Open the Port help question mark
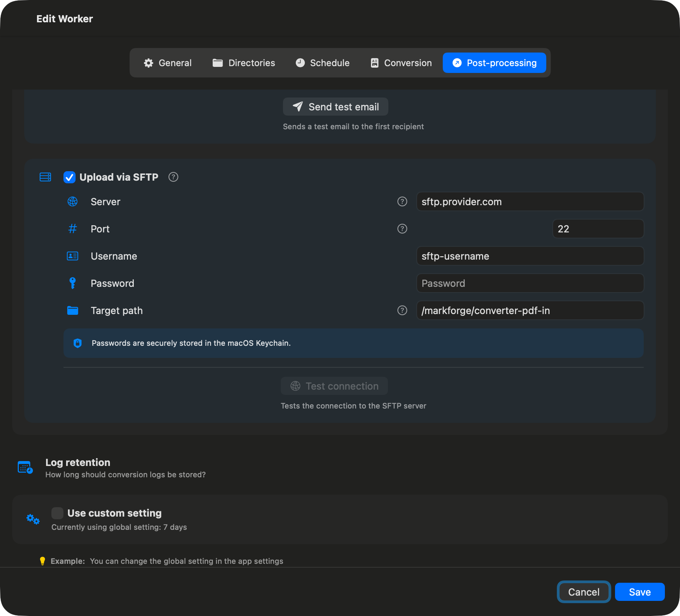This screenshot has height=616, width=680. tap(402, 229)
